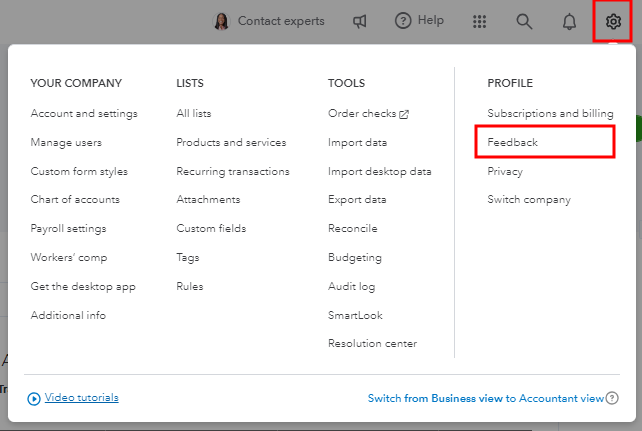Click the help icon beside Accountant view
The image size is (642, 431).
tap(612, 398)
